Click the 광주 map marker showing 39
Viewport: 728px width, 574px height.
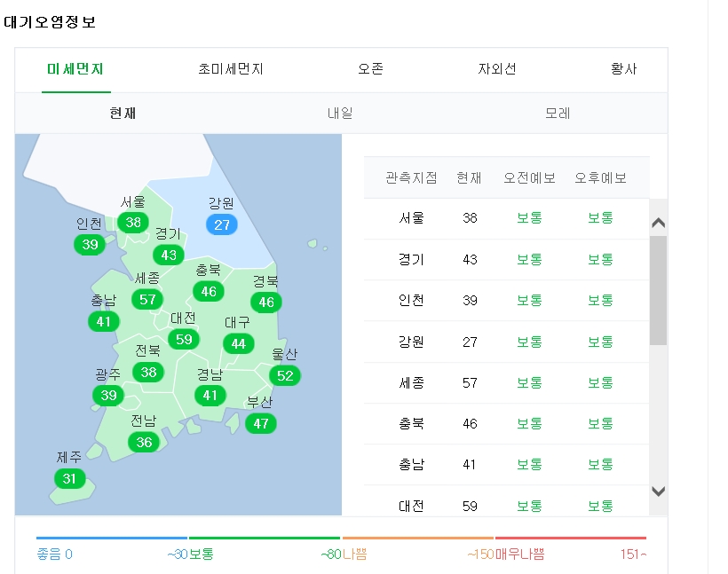point(108,396)
